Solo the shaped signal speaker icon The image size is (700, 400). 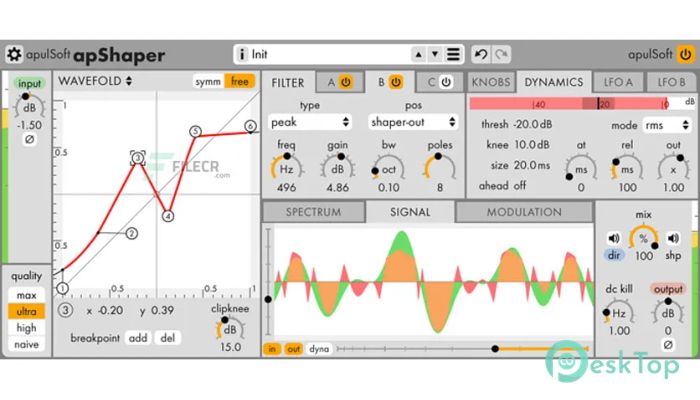coord(673,238)
